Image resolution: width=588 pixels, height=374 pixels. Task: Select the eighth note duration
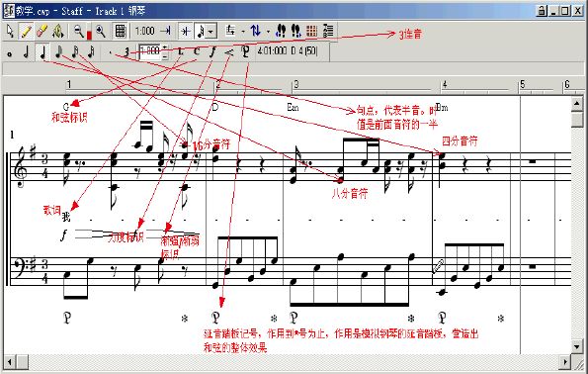click(58, 52)
